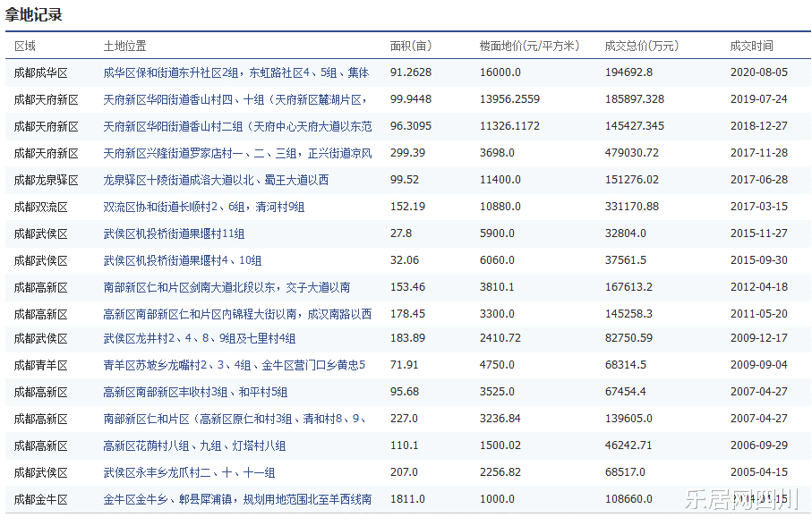Viewport: 812px width, 526px height.
Task: Open link 高新区南部新区仁和片区内锦程大街以南
Action: point(237,315)
